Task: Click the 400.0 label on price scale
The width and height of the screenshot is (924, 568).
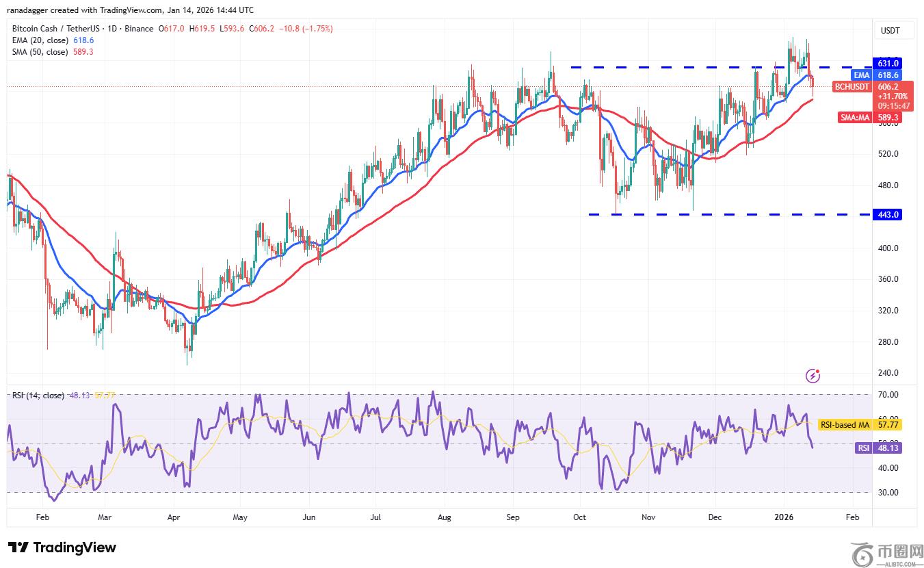Action: 888,248
